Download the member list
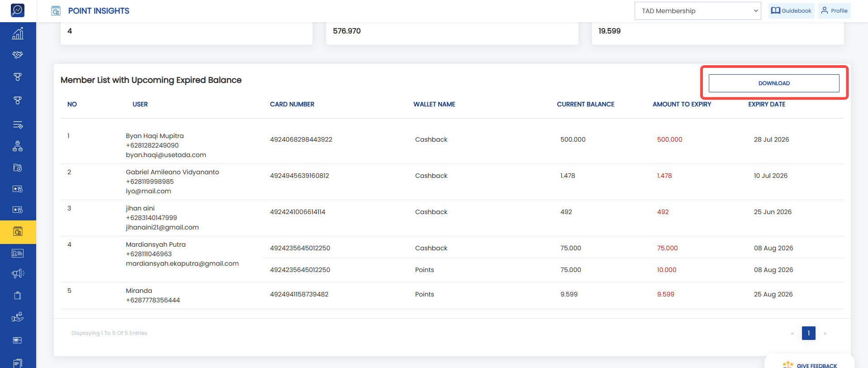Image resolution: width=868 pixels, height=368 pixels. pos(774,83)
